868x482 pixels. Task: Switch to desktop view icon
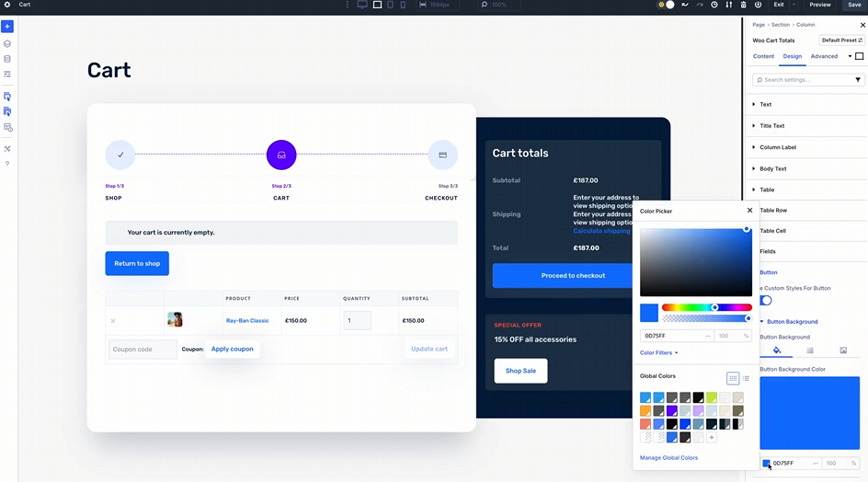(362, 5)
